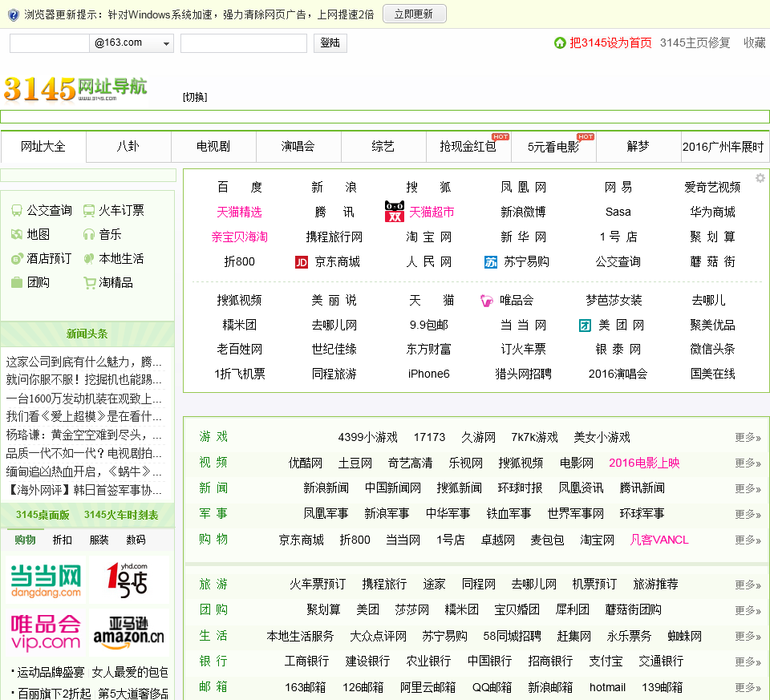770x700 pixels.
Task: Open the 工商银行 link
Action: [x=307, y=662]
